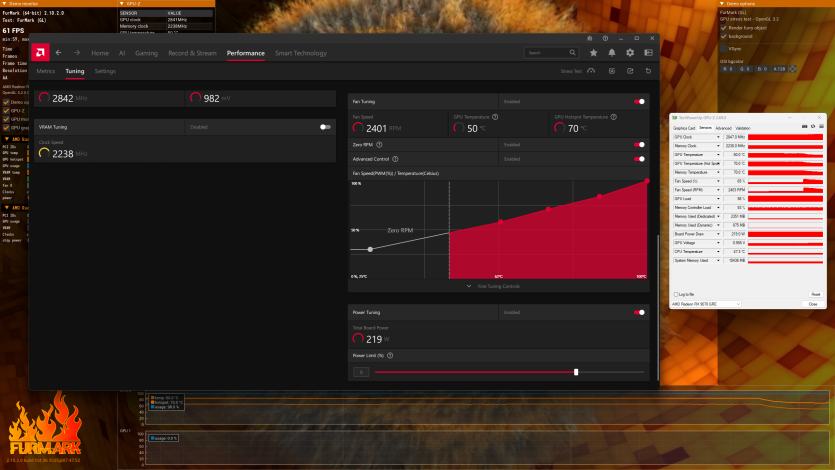Toggle the Zero RPM switch

640,145
